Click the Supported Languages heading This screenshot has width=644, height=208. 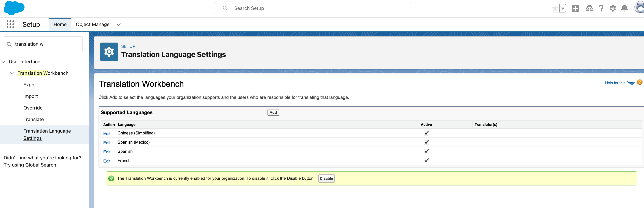[x=126, y=112]
